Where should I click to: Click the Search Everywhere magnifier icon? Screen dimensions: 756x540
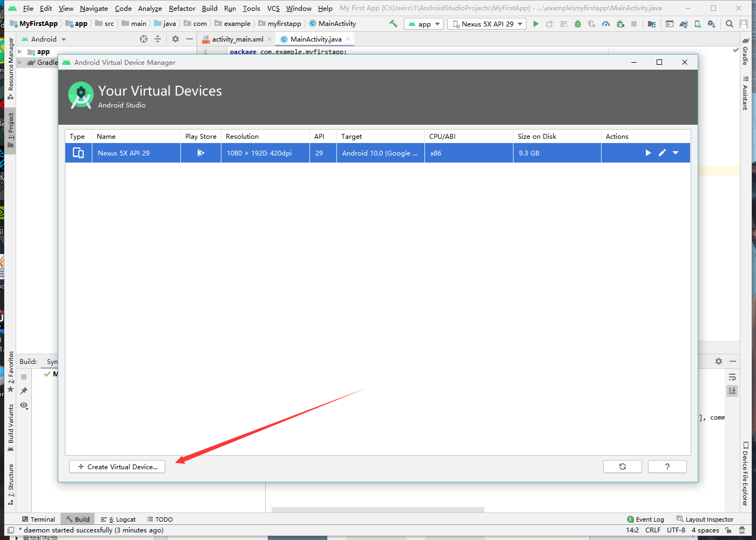point(730,24)
